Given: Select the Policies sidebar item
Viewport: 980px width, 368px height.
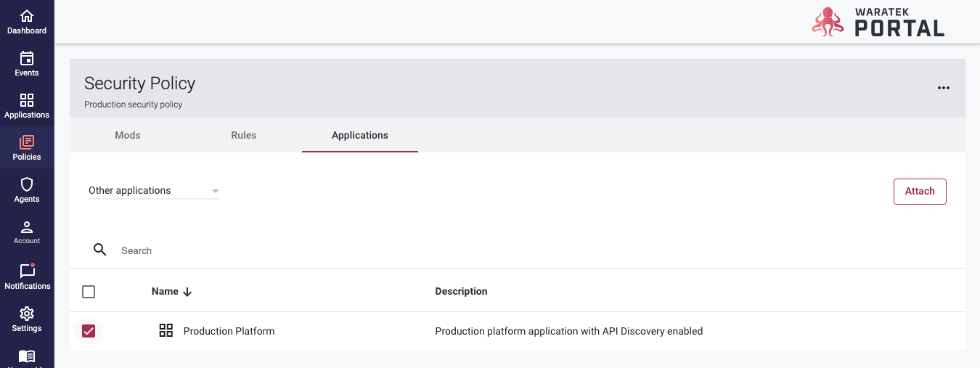Looking at the screenshot, I should click(x=27, y=148).
